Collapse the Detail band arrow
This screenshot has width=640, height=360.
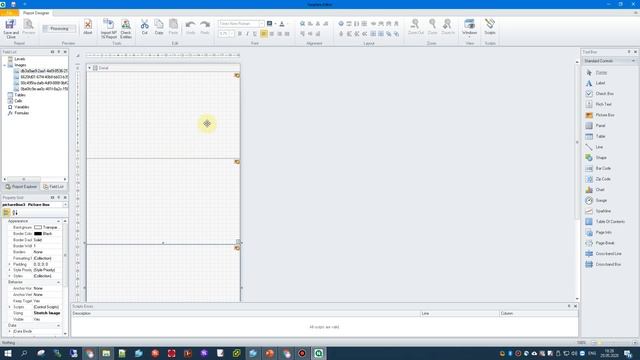coord(89,68)
